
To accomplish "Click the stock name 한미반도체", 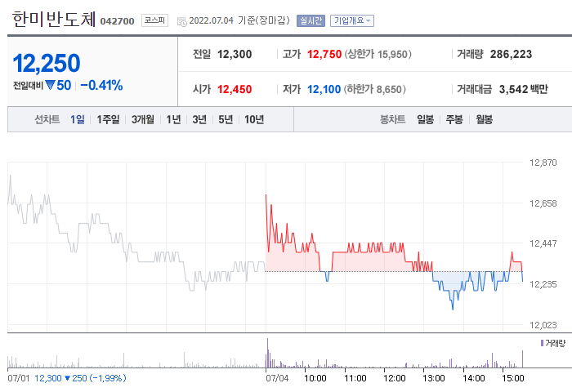I will [x=54, y=19].
